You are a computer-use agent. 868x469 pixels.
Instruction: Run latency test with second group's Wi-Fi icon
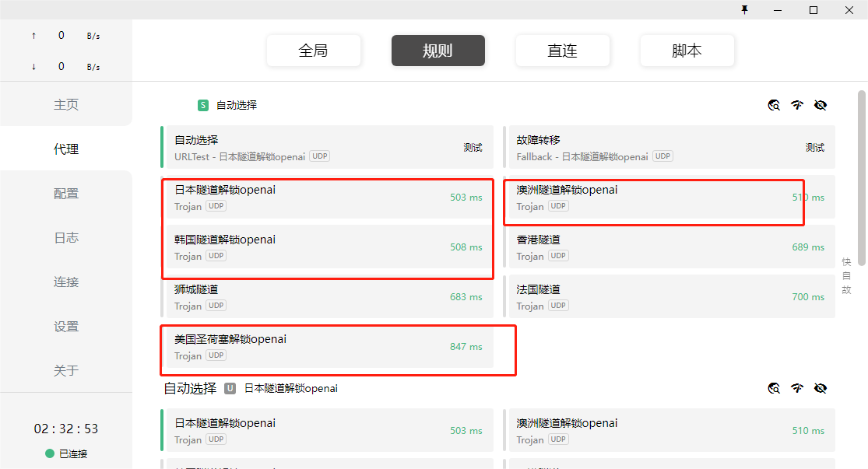click(796, 388)
